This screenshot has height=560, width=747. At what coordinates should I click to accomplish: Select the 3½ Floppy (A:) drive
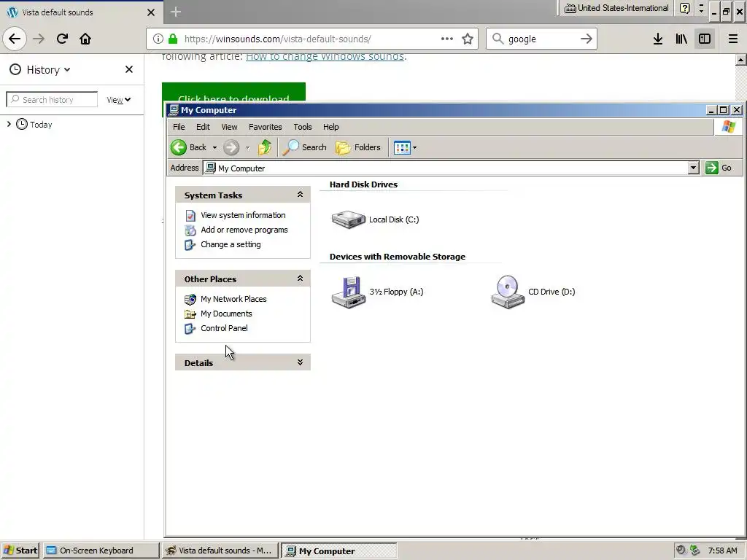(377, 292)
